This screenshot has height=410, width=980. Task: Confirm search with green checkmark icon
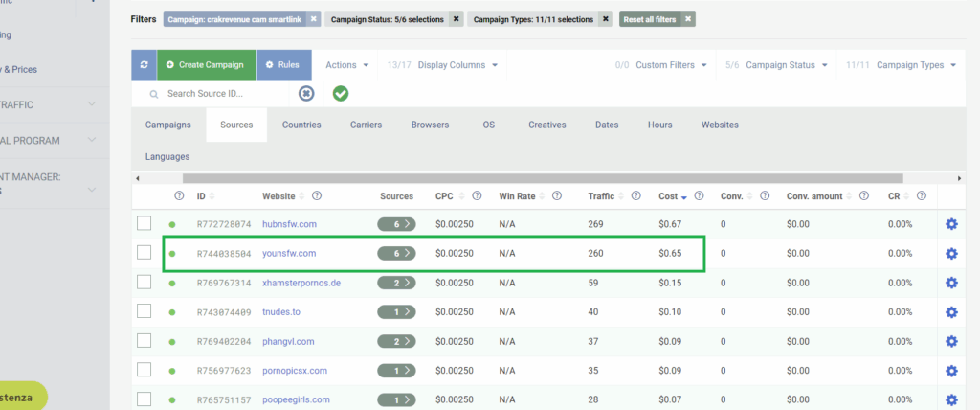pos(341,93)
